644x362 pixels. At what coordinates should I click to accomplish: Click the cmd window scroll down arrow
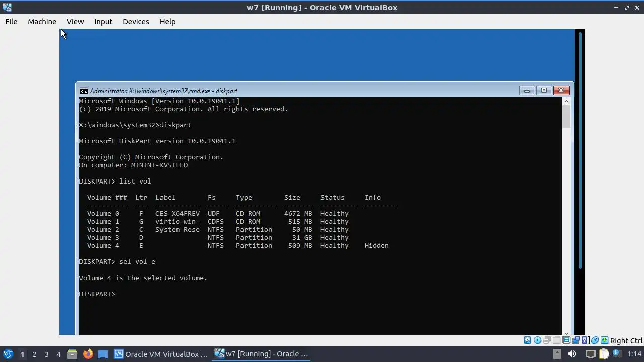pyautogui.click(x=566, y=333)
